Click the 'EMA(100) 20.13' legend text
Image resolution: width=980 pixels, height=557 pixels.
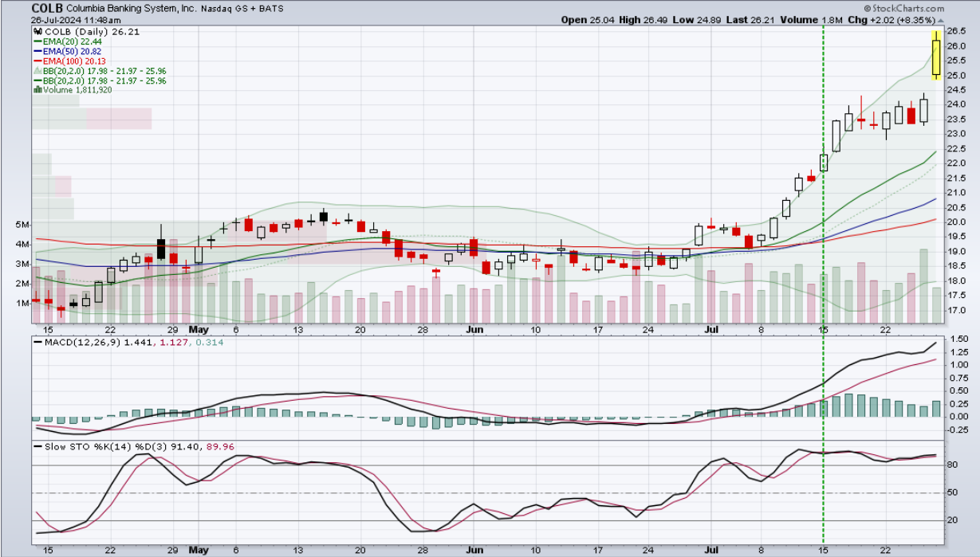point(74,62)
